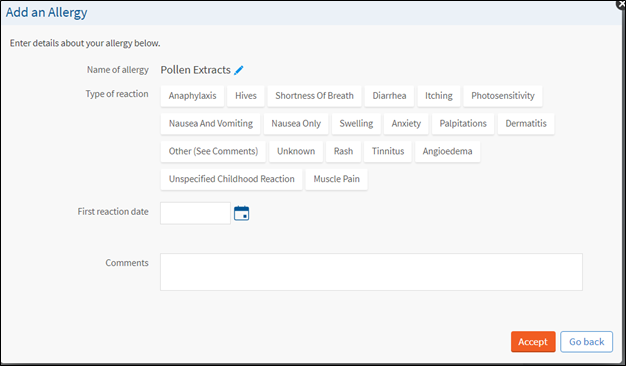Viewport: 626px width, 366px height.
Task: Choose Diarrhea as reaction type
Action: coord(389,96)
